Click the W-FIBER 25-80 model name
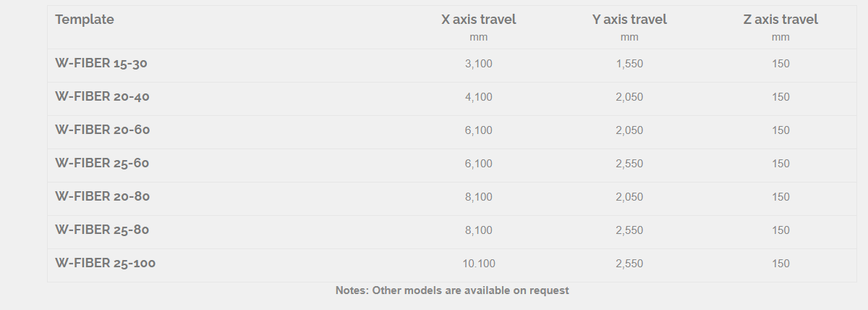Screen dimensions: 868x310 coord(102,230)
